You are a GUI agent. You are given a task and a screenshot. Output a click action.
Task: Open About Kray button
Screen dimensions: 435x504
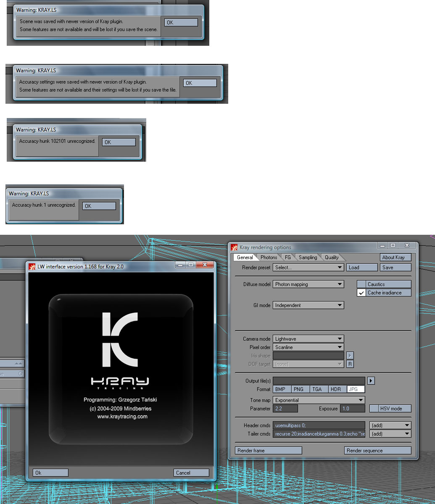click(x=395, y=257)
